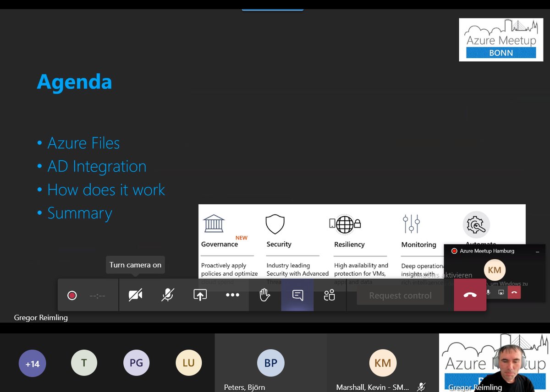Open More actions ellipsis menu
This screenshot has width=550, height=392.
pyautogui.click(x=232, y=295)
